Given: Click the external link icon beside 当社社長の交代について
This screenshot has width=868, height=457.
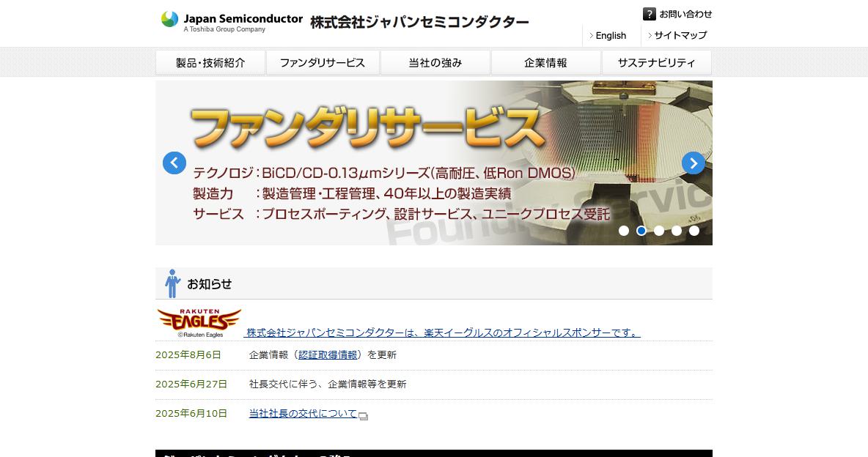Looking at the screenshot, I should [x=363, y=416].
